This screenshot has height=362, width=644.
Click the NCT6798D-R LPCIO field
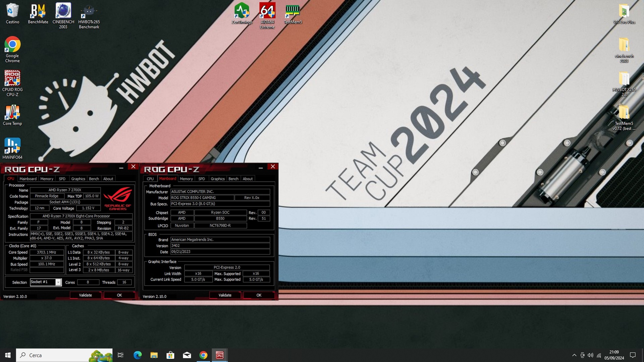pos(220,226)
